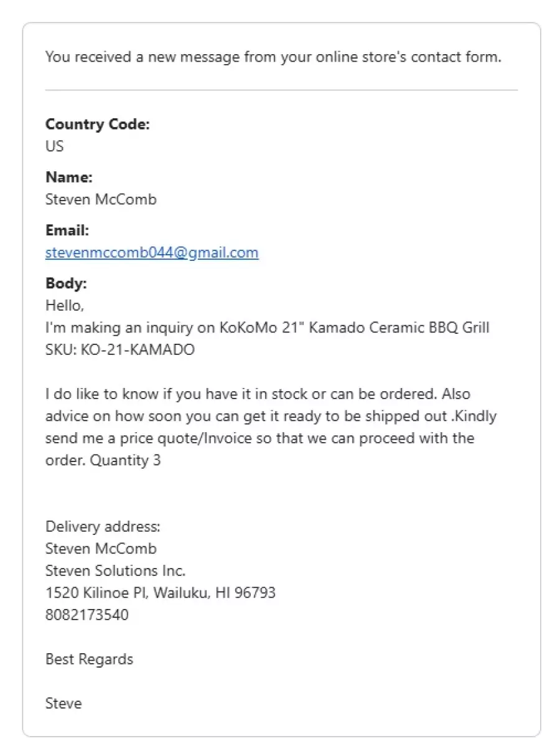Click the Best Regards closing
Screen dimensions: 560x756
(89, 659)
